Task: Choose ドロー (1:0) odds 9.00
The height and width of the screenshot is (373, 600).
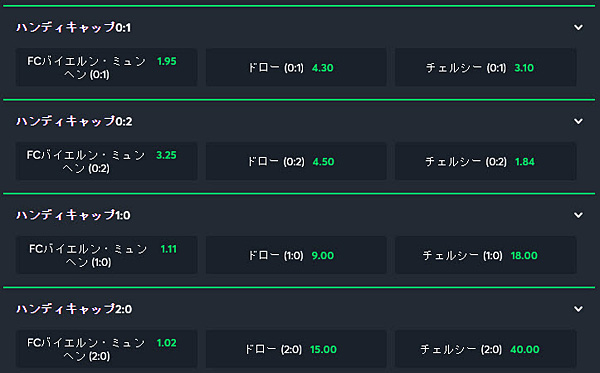Action: click(296, 255)
